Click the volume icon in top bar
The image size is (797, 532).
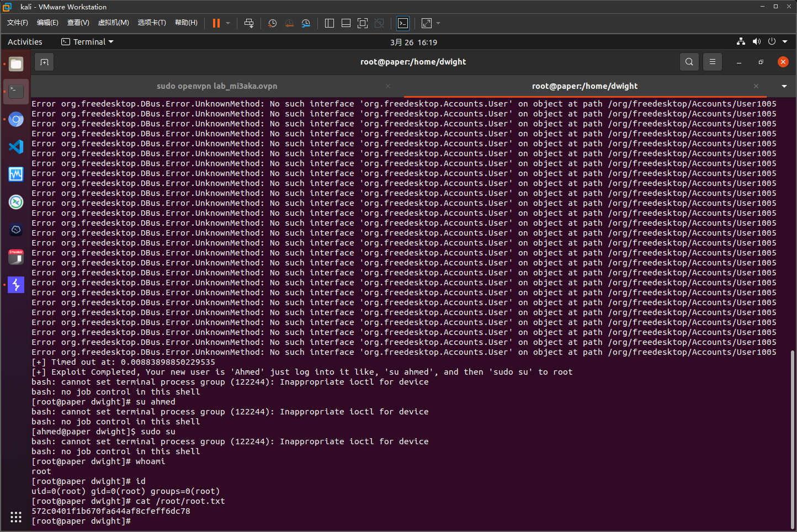756,41
